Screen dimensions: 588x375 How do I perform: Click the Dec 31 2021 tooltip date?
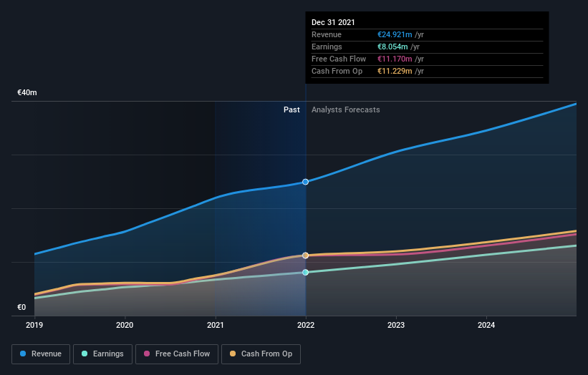(x=333, y=22)
